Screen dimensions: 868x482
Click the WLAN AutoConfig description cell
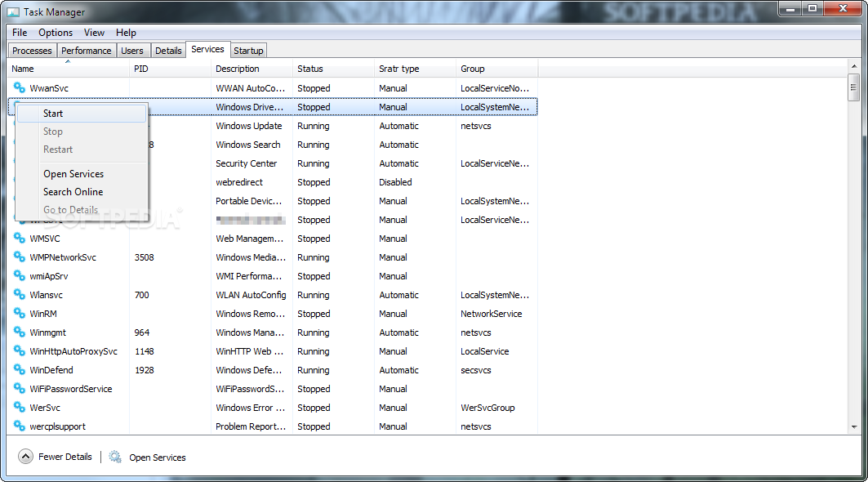pyautogui.click(x=251, y=295)
